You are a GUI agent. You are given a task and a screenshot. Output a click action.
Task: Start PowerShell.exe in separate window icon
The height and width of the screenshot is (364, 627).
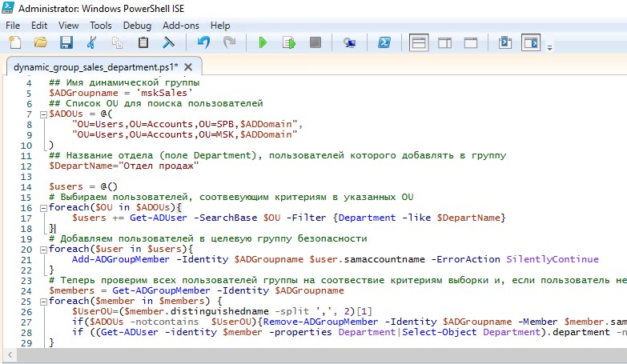pyautogui.click(x=384, y=42)
